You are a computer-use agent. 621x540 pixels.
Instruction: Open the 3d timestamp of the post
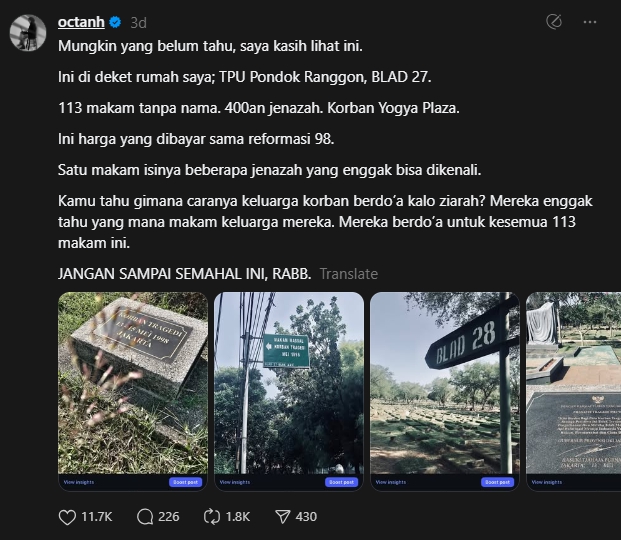[139, 23]
